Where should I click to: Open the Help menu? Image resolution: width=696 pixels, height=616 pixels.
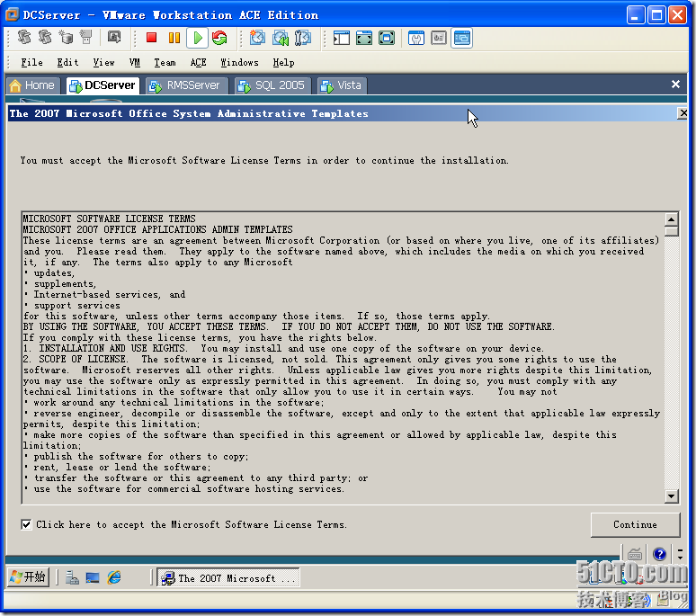283,63
